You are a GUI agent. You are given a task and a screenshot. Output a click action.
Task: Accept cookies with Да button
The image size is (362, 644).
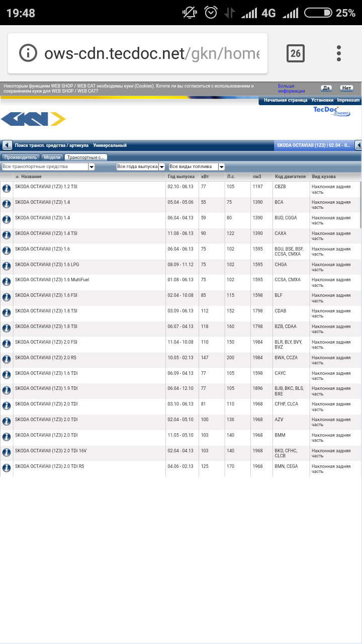[326, 88]
